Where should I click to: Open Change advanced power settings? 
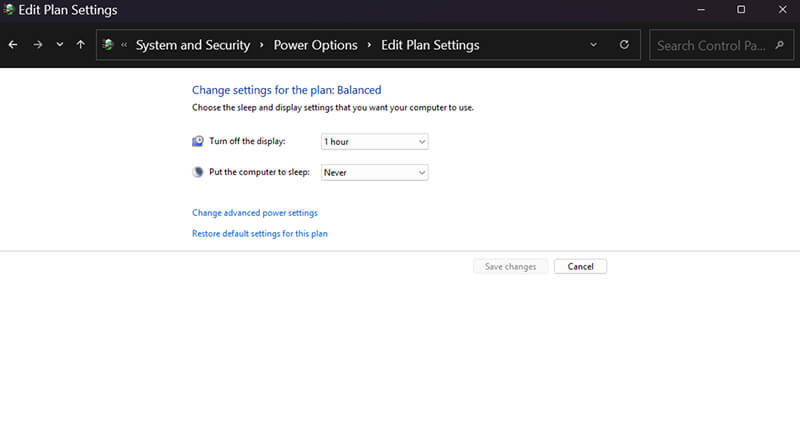(255, 213)
